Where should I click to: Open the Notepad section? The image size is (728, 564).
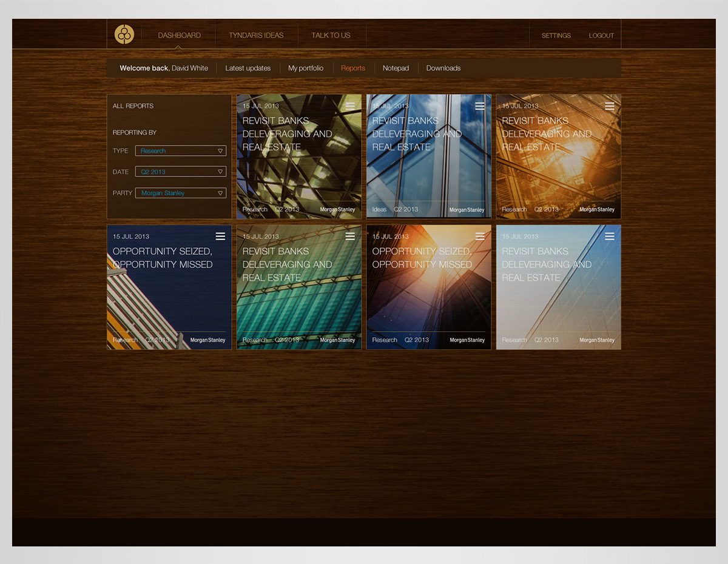[x=396, y=68]
